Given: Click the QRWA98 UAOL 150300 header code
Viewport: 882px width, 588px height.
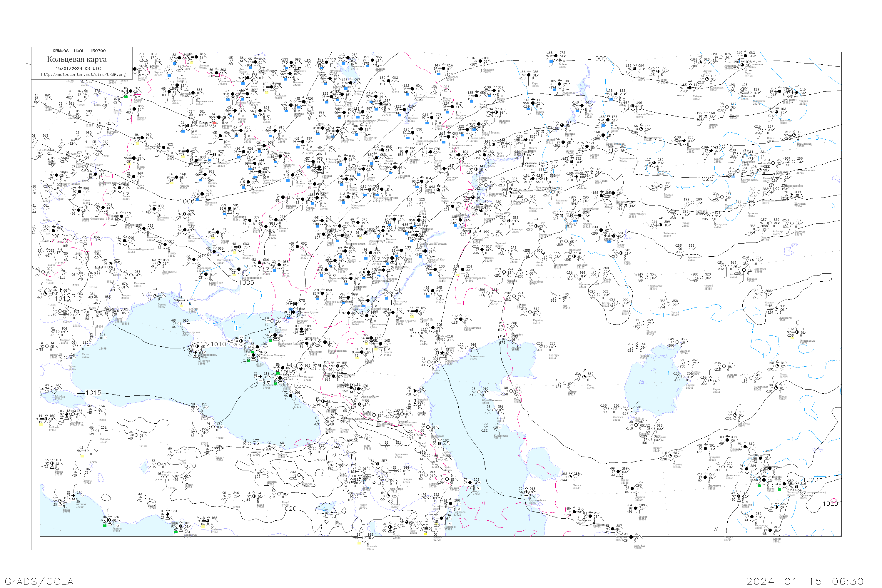Looking at the screenshot, I should pos(79,51).
